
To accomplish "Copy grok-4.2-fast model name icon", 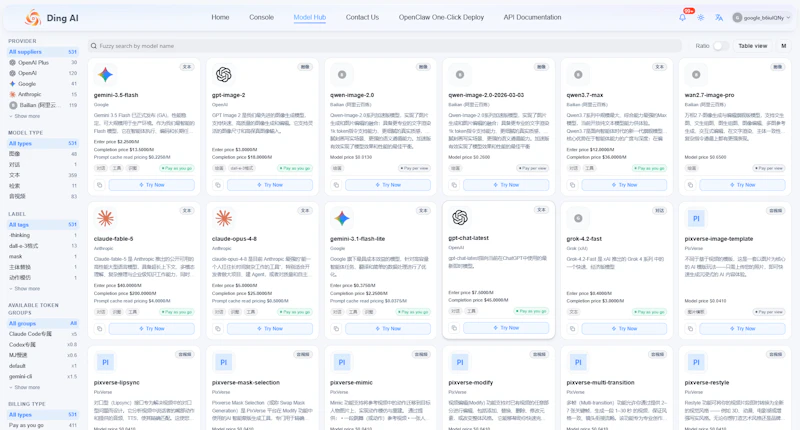I will click(x=572, y=328).
